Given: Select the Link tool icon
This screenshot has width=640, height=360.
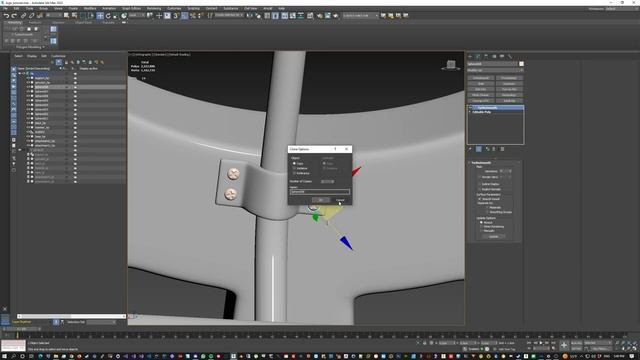Looking at the screenshot, I should (x=23, y=16).
